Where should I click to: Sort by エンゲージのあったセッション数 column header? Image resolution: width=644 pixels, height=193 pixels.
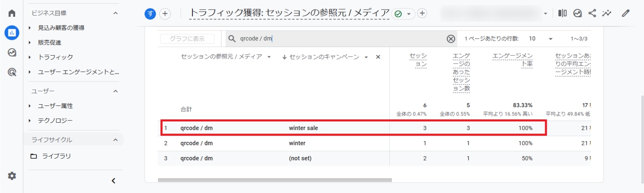[461, 72]
